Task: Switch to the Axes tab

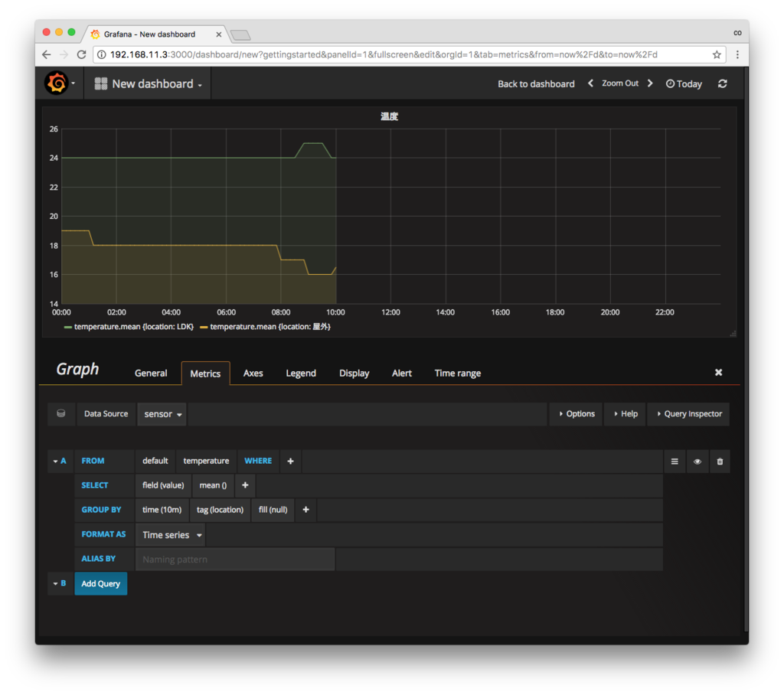Action: click(x=253, y=373)
